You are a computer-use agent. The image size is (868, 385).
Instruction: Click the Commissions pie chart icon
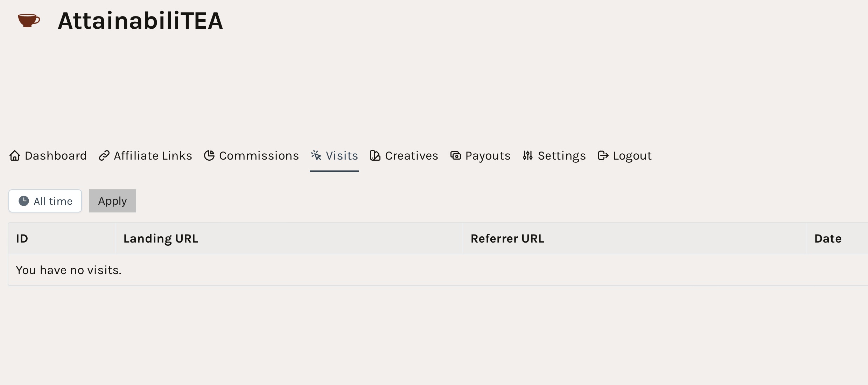209,156
